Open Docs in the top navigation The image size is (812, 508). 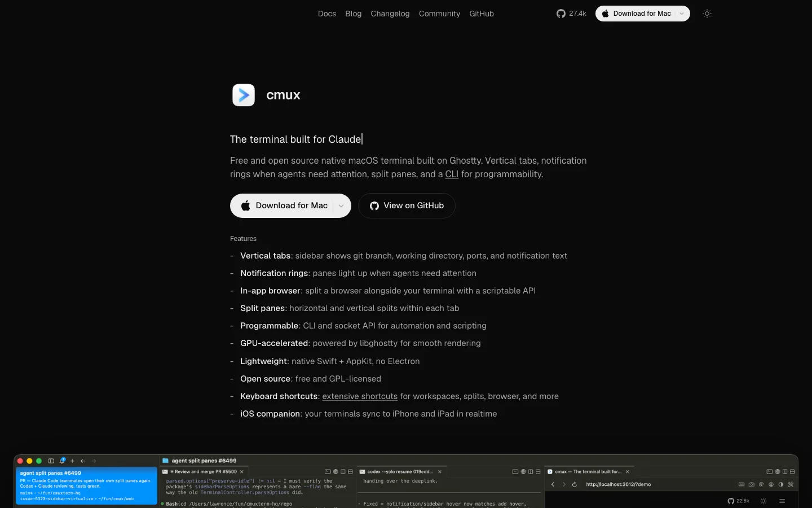(x=327, y=14)
